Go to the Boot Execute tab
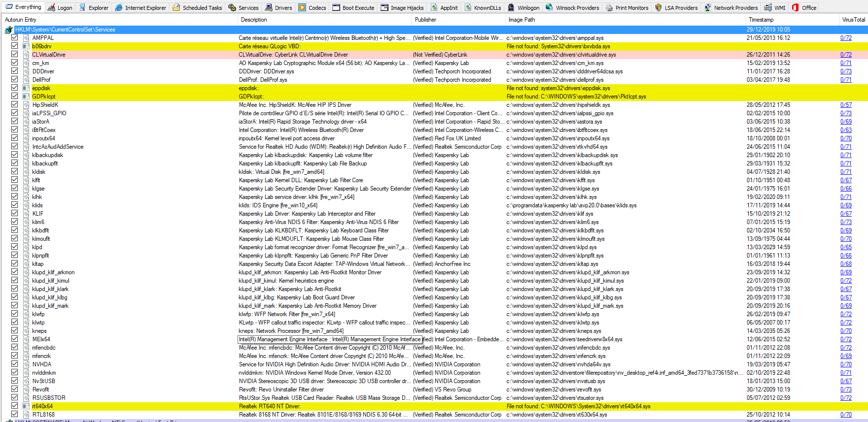 coord(353,7)
